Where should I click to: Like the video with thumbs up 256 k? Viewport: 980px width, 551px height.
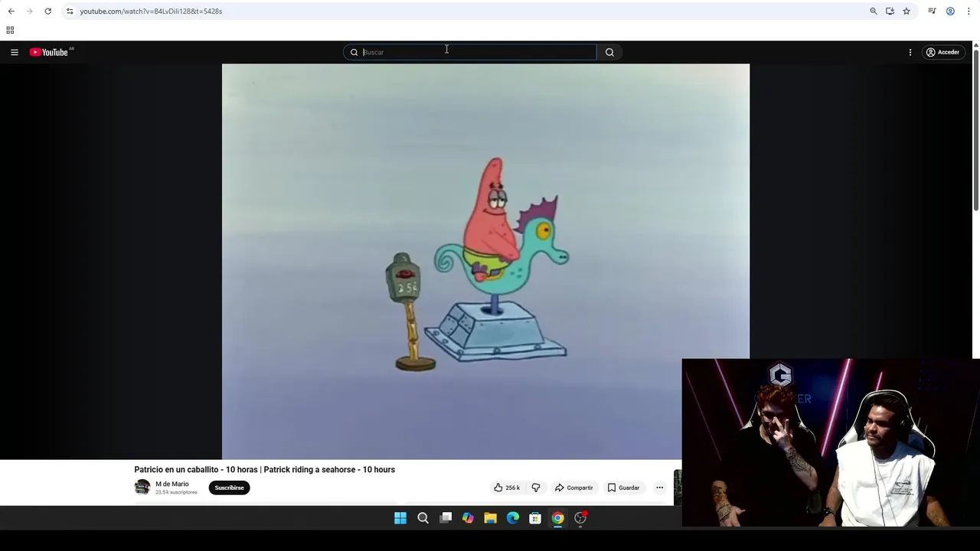(506, 487)
